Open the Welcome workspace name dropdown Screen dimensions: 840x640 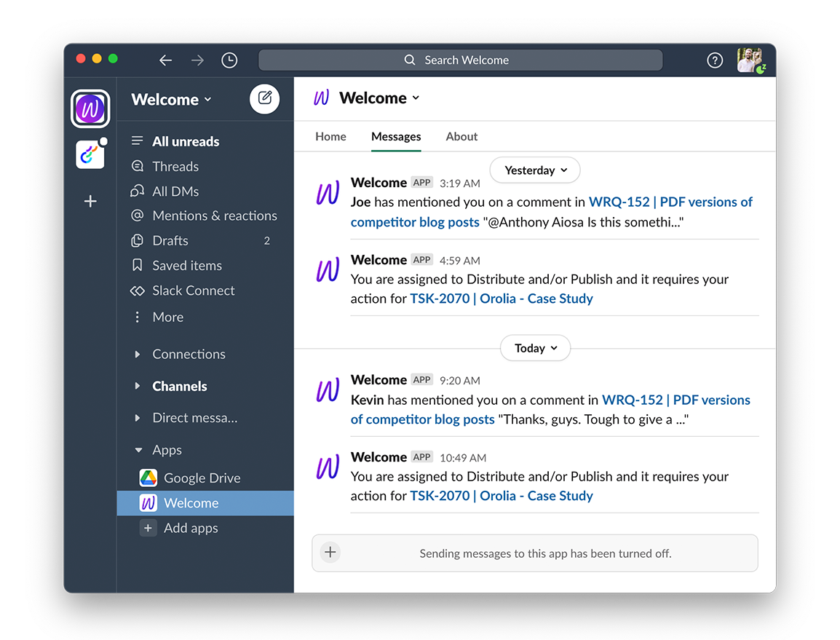pyautogui.click(x=172, y=100)
